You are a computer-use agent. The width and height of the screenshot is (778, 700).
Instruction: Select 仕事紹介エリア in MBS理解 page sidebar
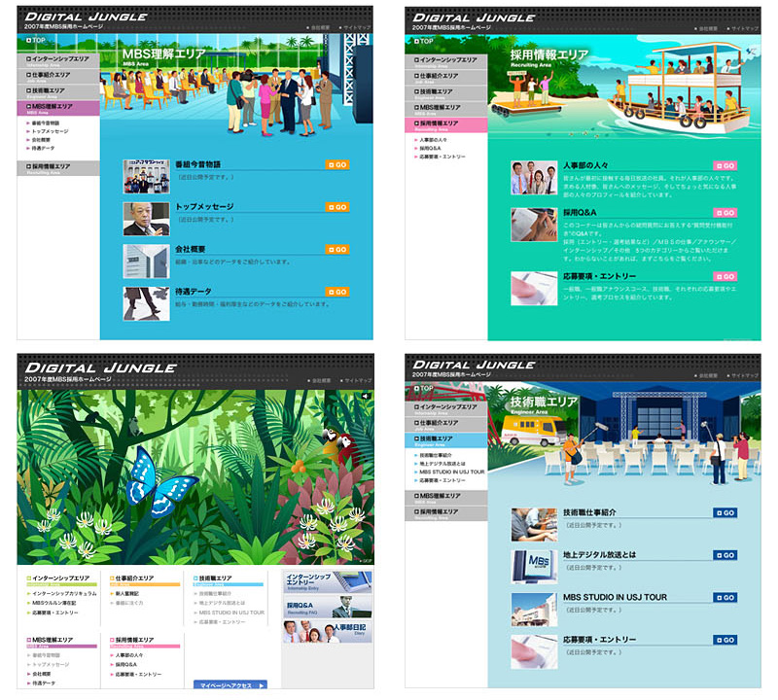58,77
